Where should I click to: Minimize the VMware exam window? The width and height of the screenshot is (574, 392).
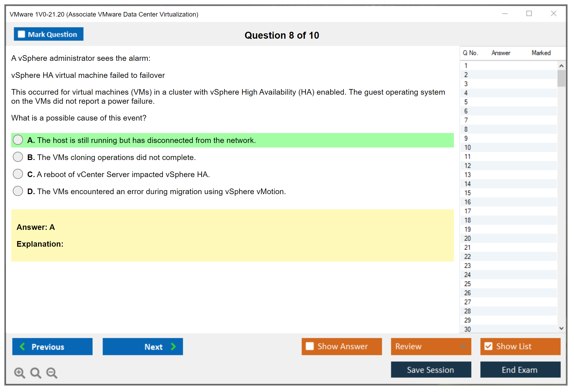[x=505, y=14]
